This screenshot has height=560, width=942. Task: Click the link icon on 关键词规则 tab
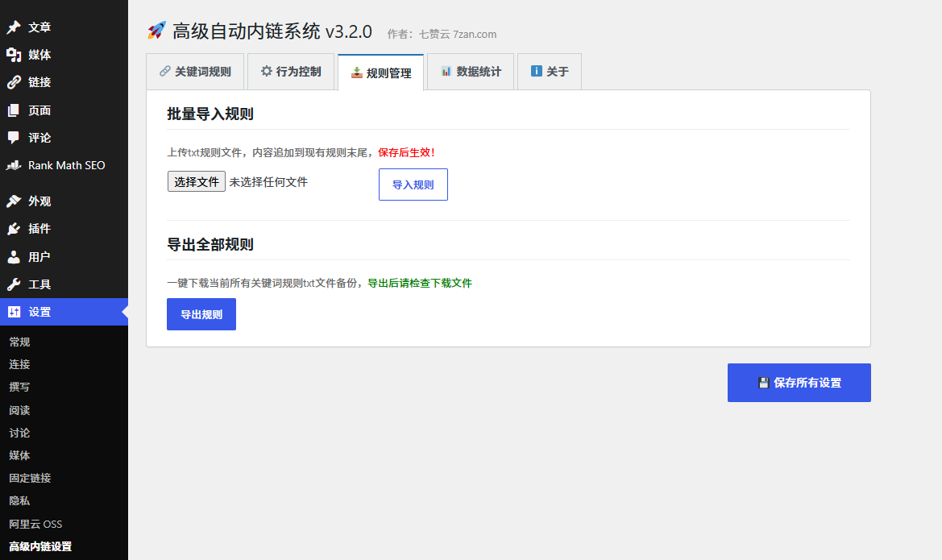(x=164, y=72)
